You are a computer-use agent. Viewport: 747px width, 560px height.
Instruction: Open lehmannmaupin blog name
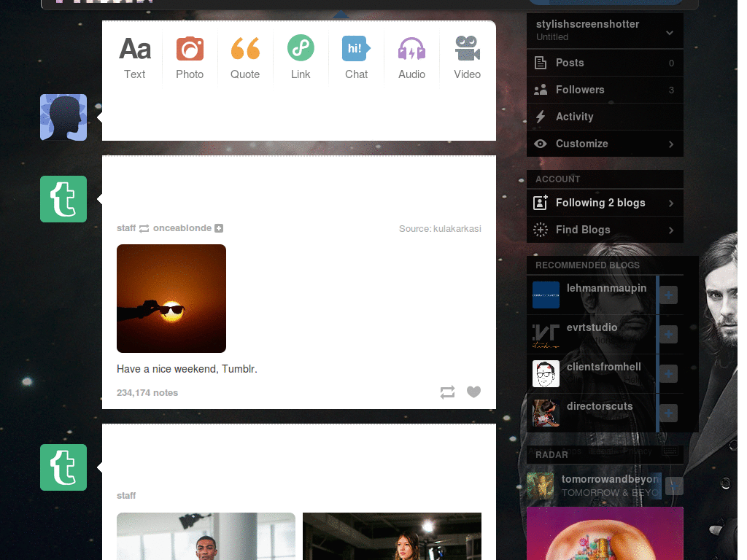coord(606,288)
